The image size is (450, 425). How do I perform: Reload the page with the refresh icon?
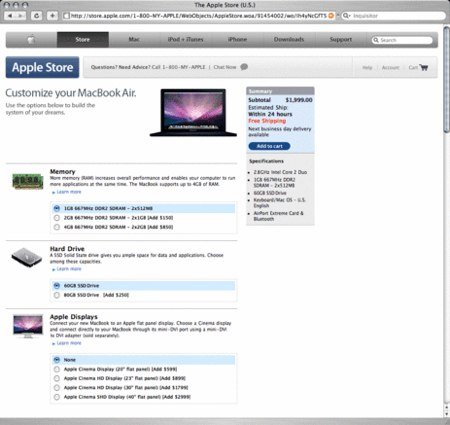36,16
